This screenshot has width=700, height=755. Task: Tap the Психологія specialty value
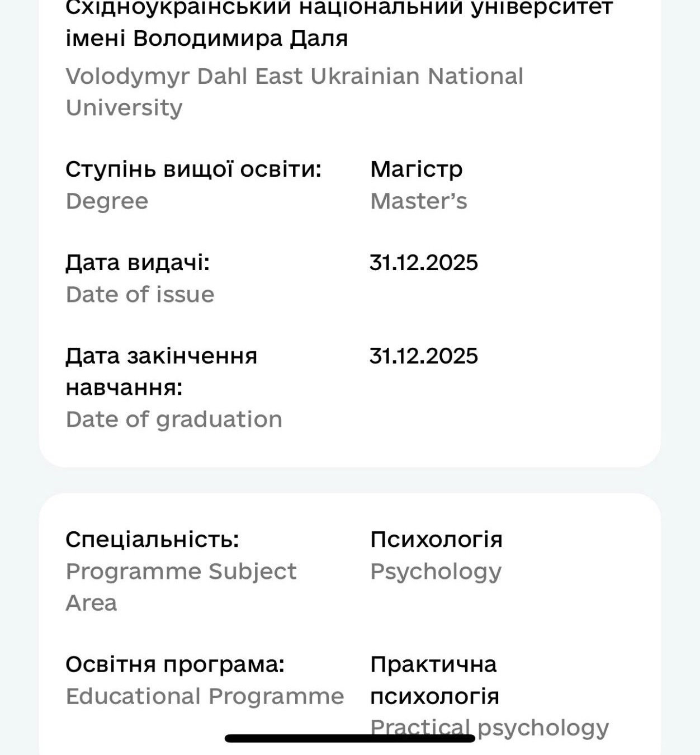436,540
